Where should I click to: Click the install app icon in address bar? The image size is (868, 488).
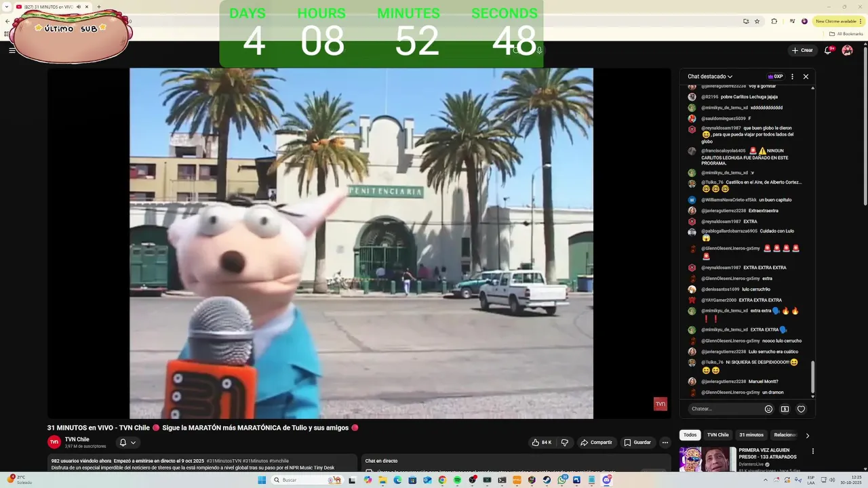tap(746, 21)
